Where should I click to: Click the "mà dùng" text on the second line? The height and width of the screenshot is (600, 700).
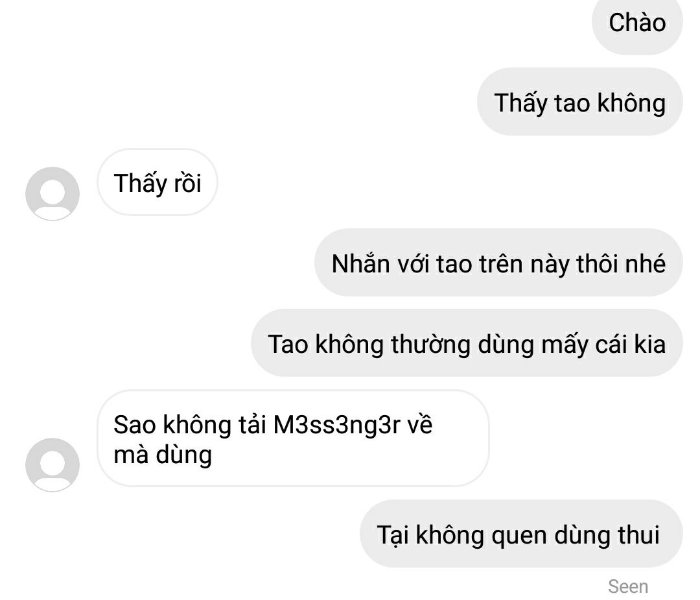163,456
